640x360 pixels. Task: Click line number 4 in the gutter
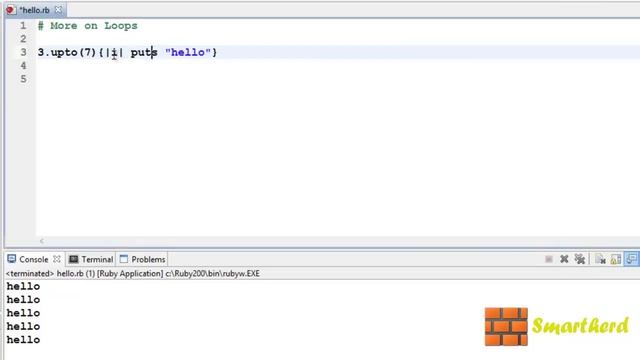23,66
